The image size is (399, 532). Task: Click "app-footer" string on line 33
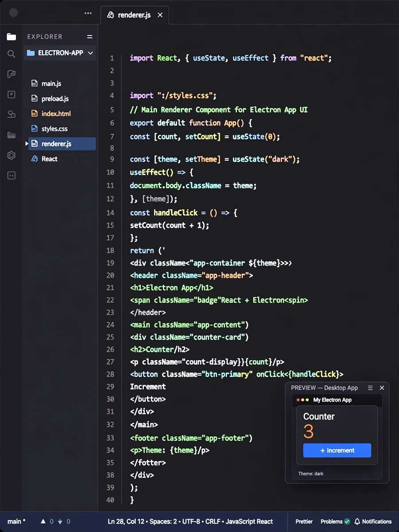pos(225,438)
